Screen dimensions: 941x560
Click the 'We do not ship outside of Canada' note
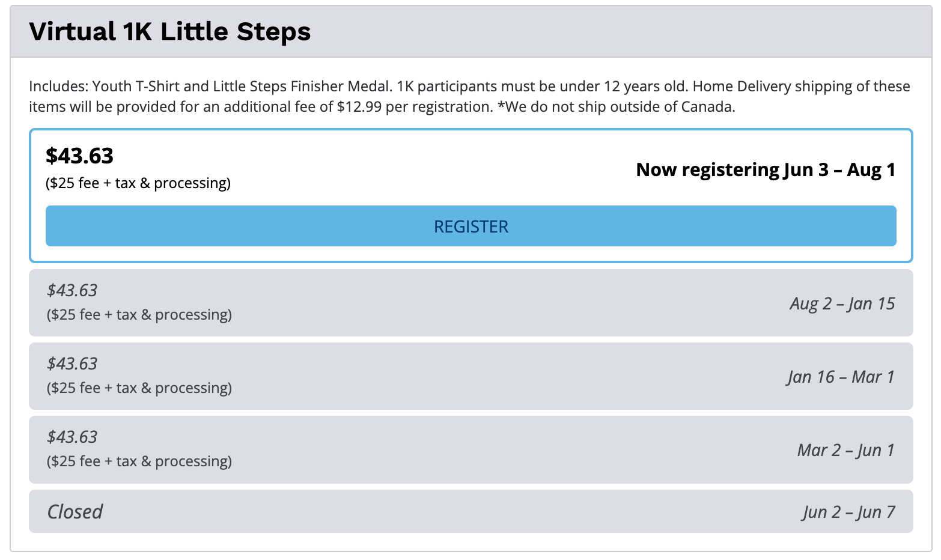pos(619,107)
